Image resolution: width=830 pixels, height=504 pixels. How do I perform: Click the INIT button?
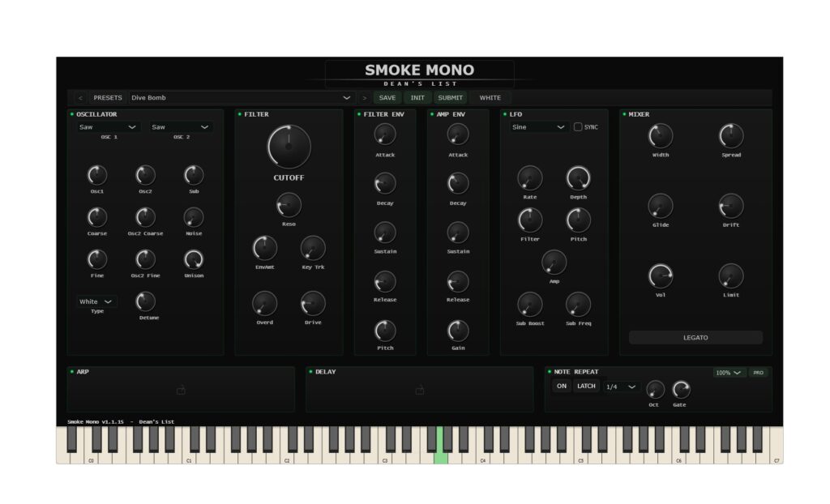pyautogui.click(x=417, y=98)
